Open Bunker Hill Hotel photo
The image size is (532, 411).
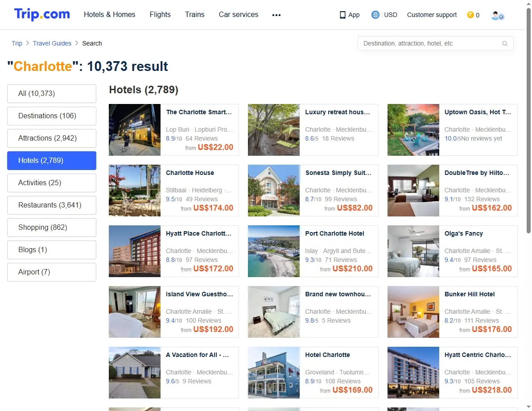pyautogui.click(x=413, y=312)
